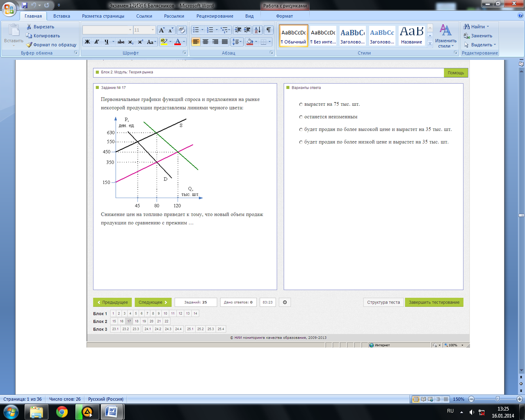Decrease font size with shrink font button
Viewport: 525px width, 420px height.
click(x=171, y=30)
